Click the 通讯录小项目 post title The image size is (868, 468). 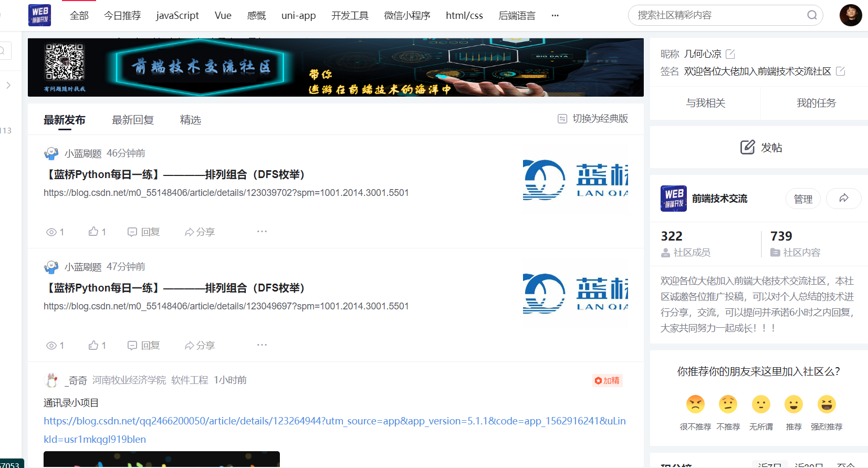point(71,403)
